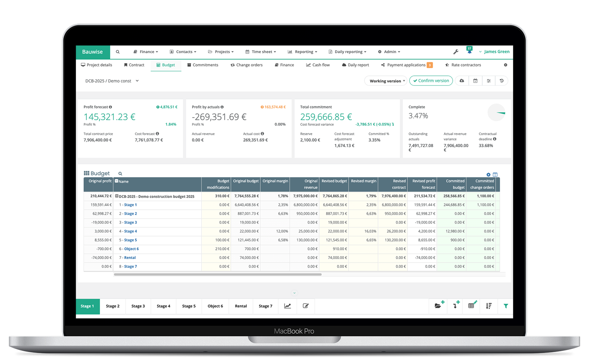Switch to the Cash flow tab
Viewport: 589px width, 364px height.
point(318,65)
